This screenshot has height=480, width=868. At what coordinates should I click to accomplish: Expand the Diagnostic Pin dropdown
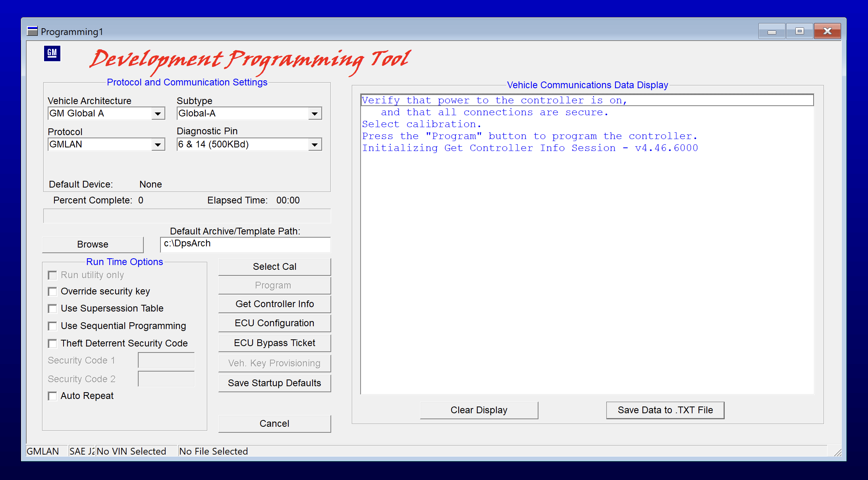(x=315, y=145)
